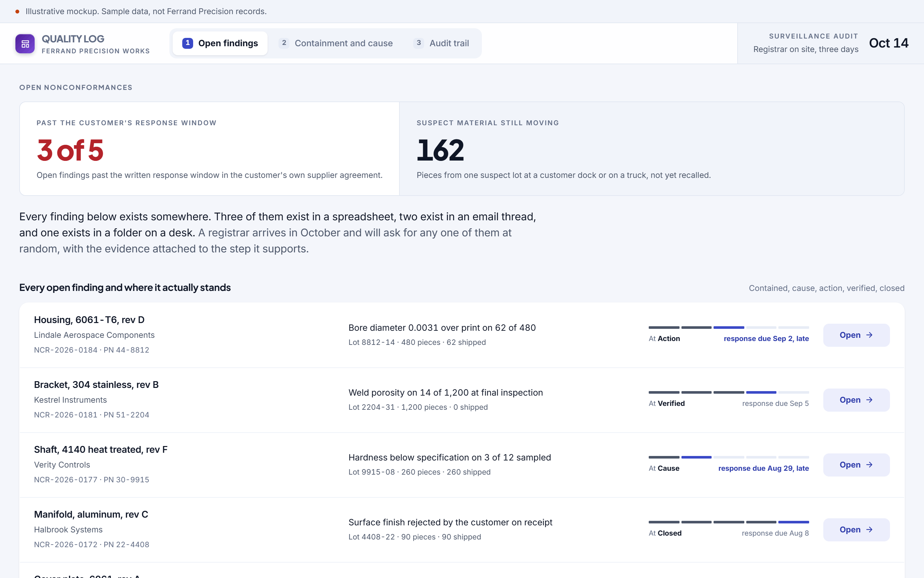This screenshot has width=924, height=578.
Task: Open the Manifold aluminum rev C finding
Action: 856,530
